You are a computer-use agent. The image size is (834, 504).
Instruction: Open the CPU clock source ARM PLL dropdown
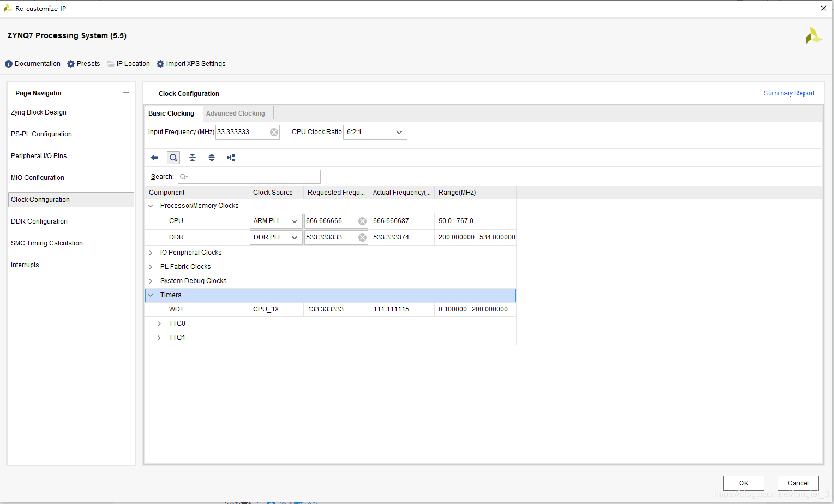coord(276,221)
